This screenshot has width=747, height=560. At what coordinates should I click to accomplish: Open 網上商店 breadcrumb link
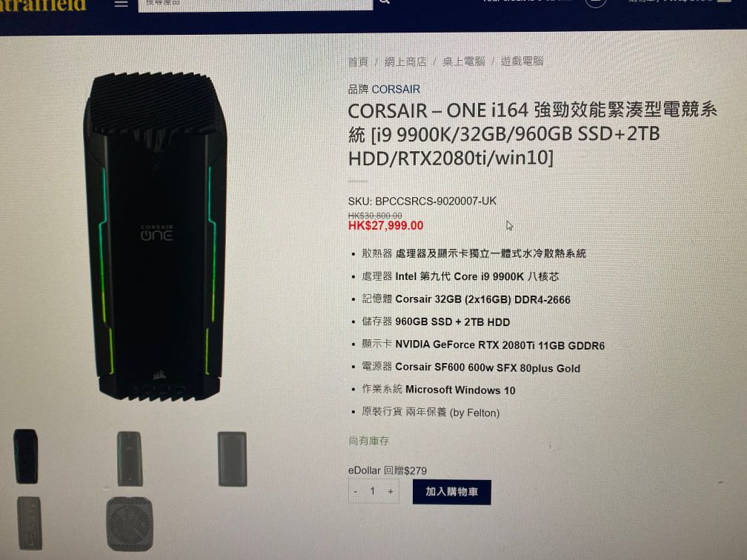[x=405, y=61]
